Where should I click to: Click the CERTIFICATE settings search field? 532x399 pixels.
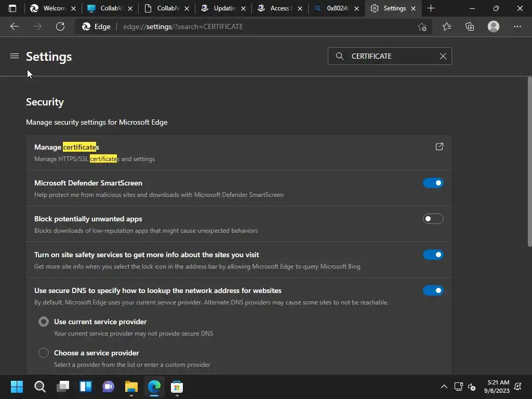coord(390,56)
